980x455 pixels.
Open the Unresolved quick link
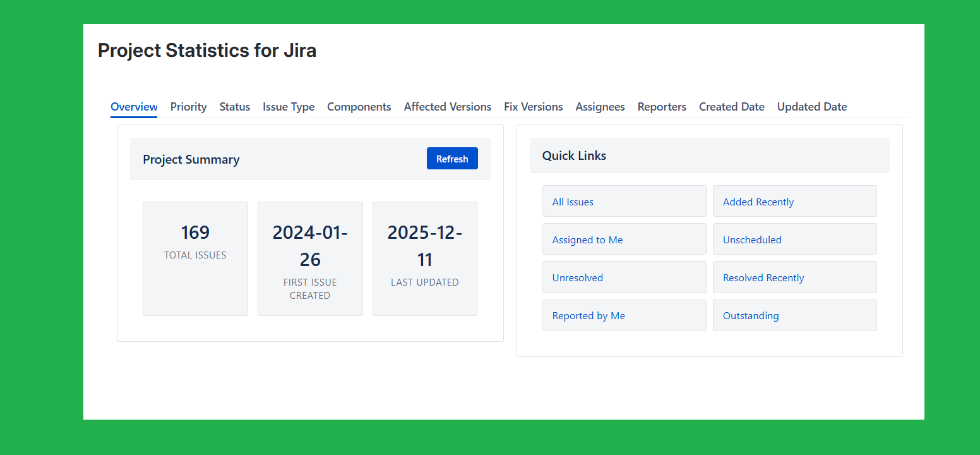coord(624,277)
